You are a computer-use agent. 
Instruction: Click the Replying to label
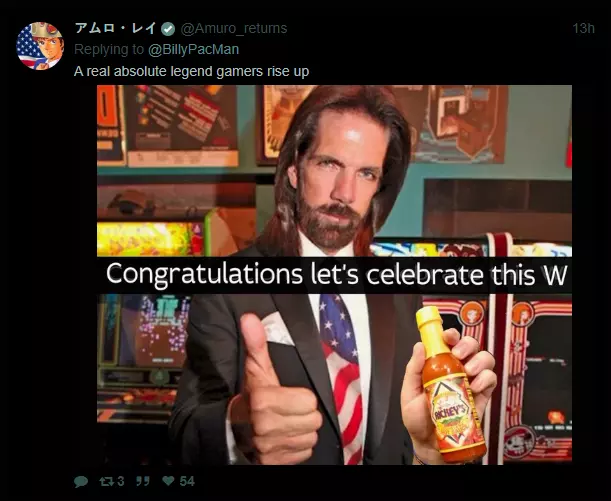[x=109, y=49]
